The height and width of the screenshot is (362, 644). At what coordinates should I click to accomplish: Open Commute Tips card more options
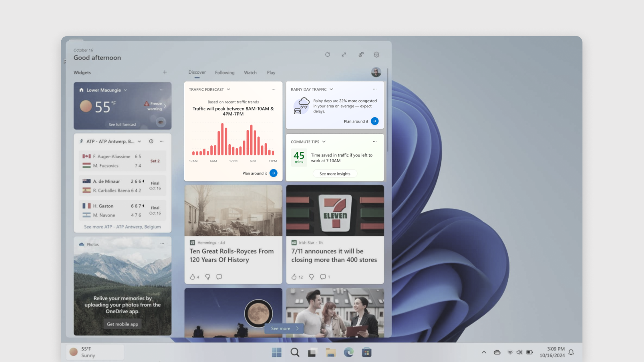[374, 141]
